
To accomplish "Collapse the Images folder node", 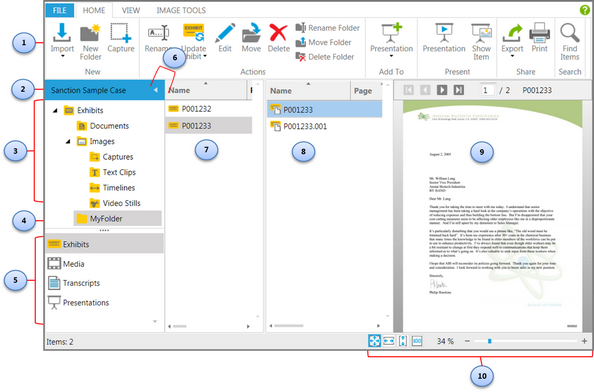I will (x=68, y=142).
